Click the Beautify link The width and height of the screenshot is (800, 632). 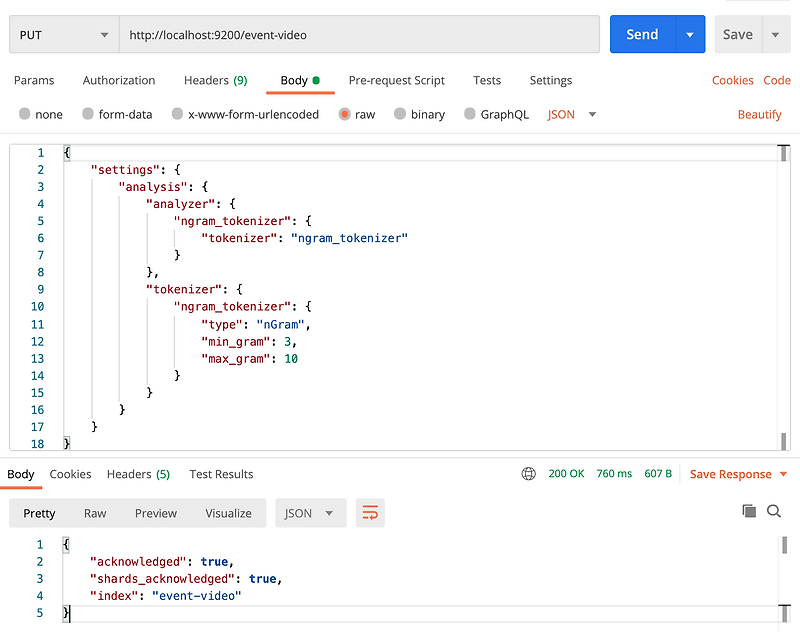(x=759, y=114)
